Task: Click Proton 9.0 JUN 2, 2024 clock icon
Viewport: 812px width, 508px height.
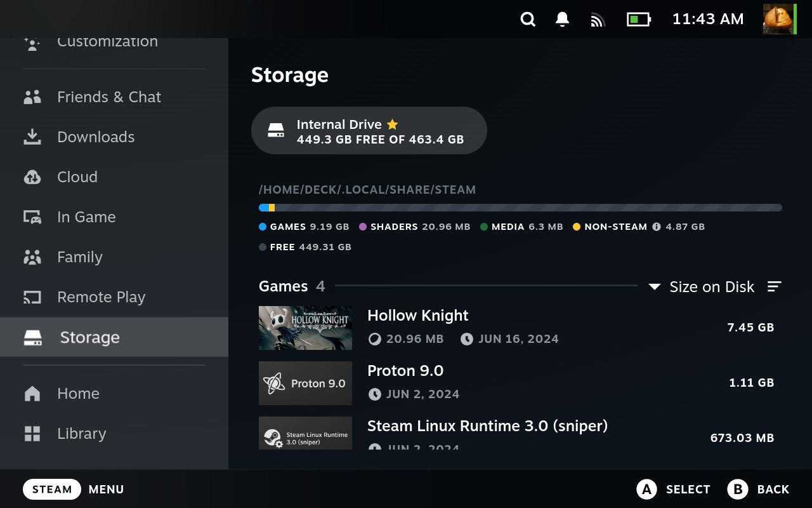Action: tap(375, 394)
